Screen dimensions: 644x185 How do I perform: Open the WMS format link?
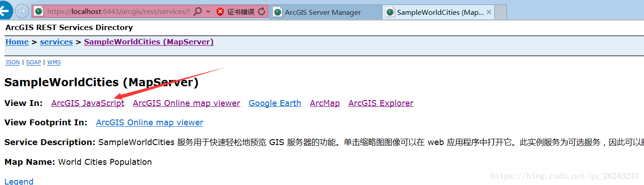pos(54,62)
